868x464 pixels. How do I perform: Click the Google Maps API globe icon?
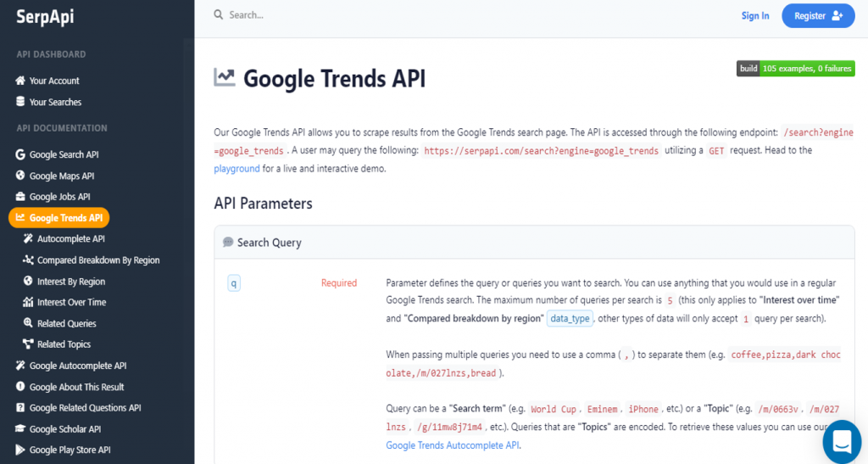(x=20, y=176)
